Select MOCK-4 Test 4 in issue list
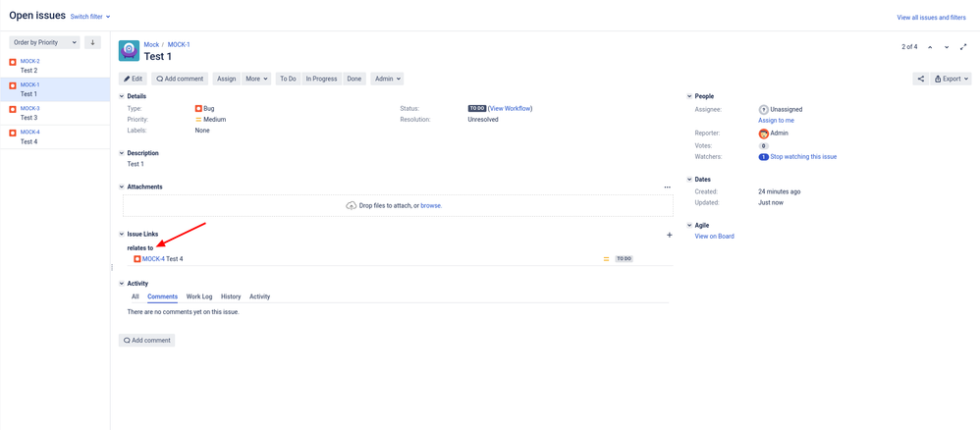The width and height of the screenshot is (980, 430). pos(55,137)
